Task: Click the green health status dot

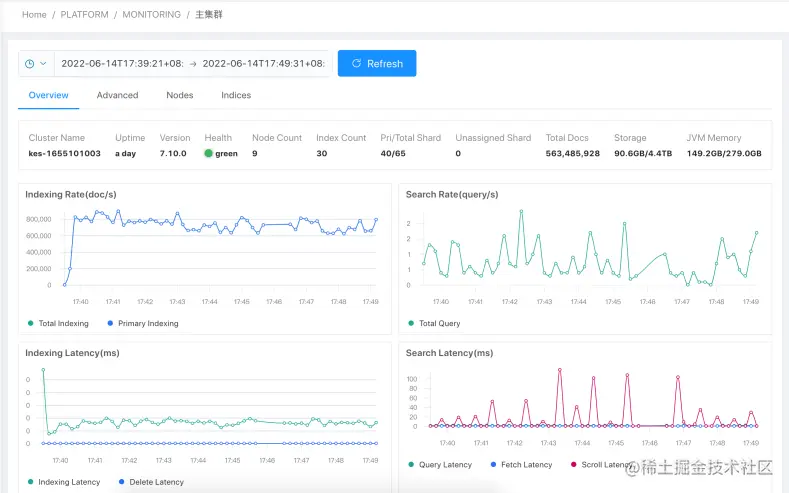Action: click(x=208, y=153)
